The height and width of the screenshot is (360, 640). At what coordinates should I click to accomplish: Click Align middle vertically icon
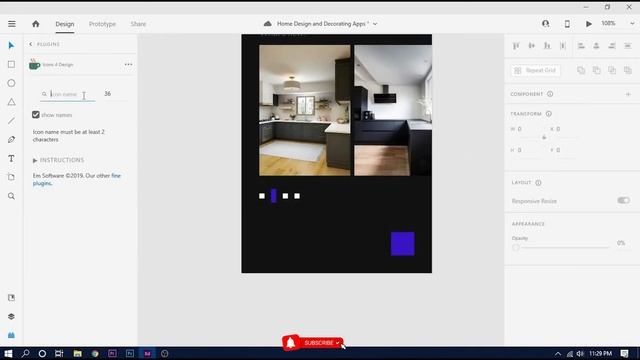(531, 46)
